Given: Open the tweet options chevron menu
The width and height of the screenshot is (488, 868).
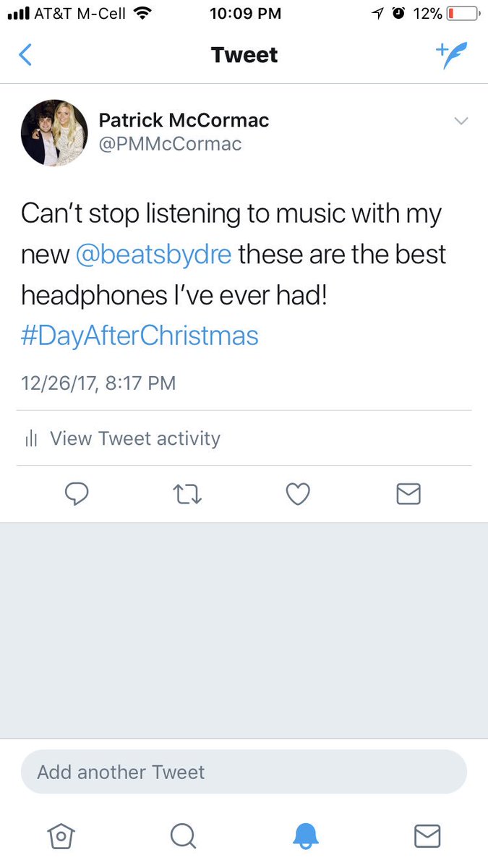Looking at the screenshot, I should pos(461,121).
